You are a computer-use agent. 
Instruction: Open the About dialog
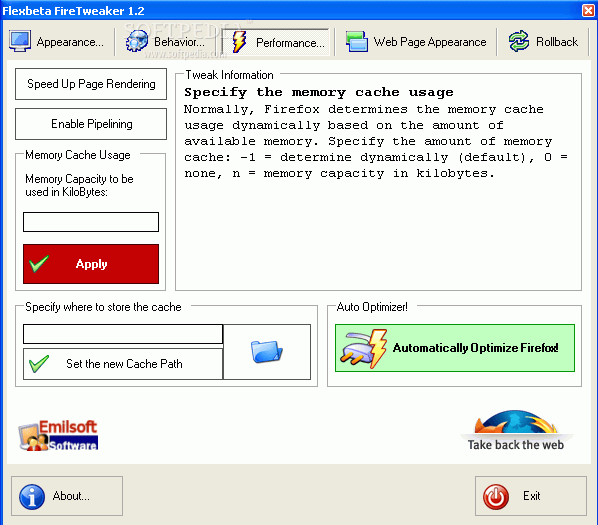click(x=67, y=496)
